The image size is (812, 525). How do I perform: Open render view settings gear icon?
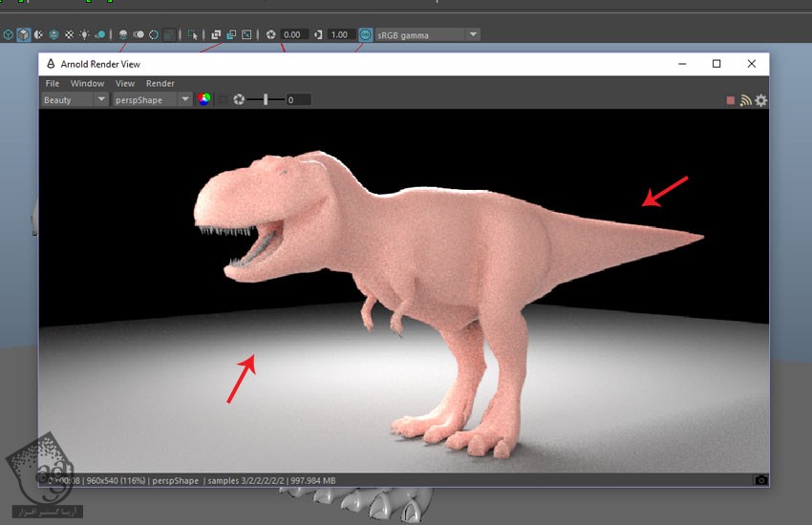pyautogui.click(x=760, y=100)
